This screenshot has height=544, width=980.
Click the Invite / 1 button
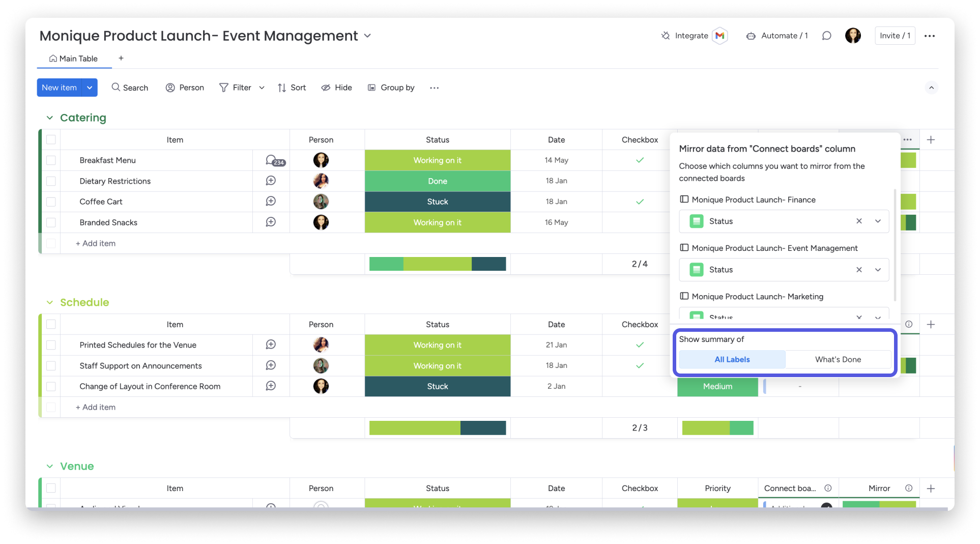pyautogui.click(x=895, y=36)
